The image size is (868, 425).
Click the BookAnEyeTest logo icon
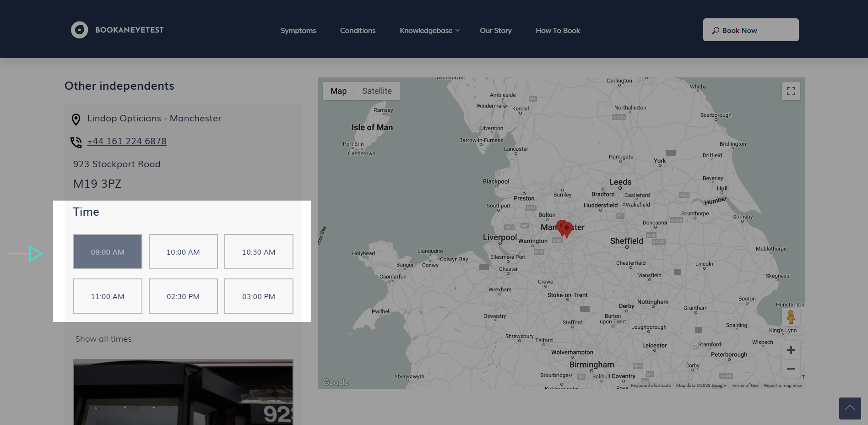tap(79, 30)
